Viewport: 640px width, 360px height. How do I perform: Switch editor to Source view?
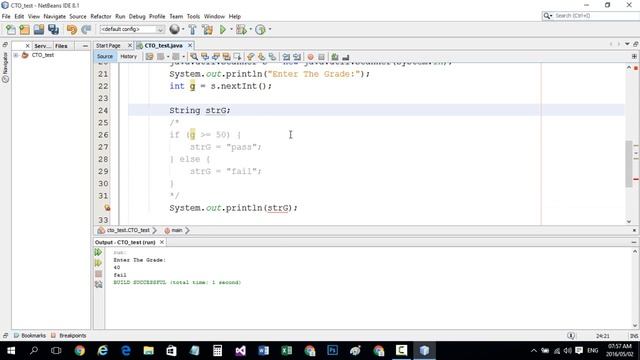105,57
